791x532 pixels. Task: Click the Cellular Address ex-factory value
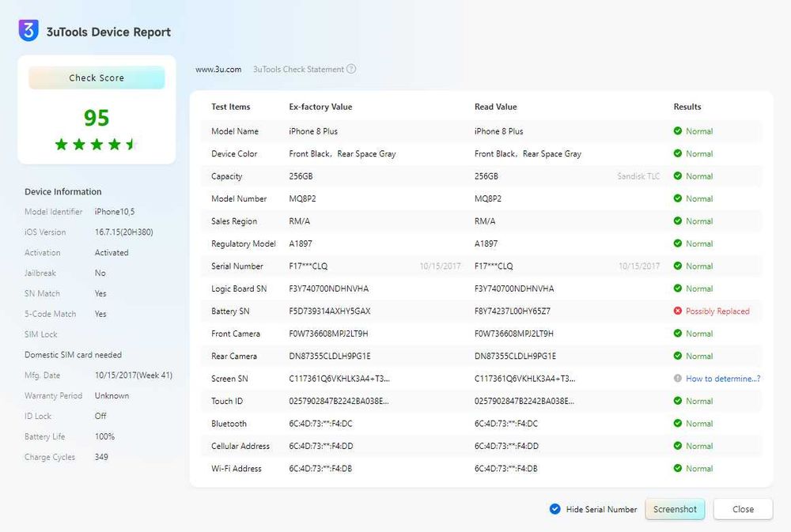pos(321,446)
